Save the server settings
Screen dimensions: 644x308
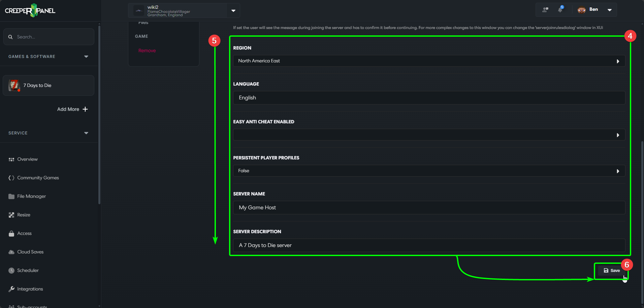click(612, 270)
